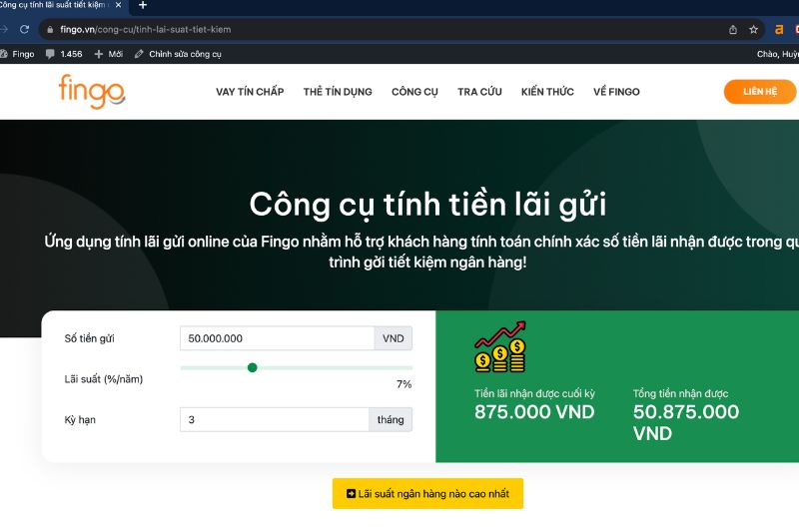799x532 pixels.
Task: Click the tháng unit label
Action: (x=391, y=420)
